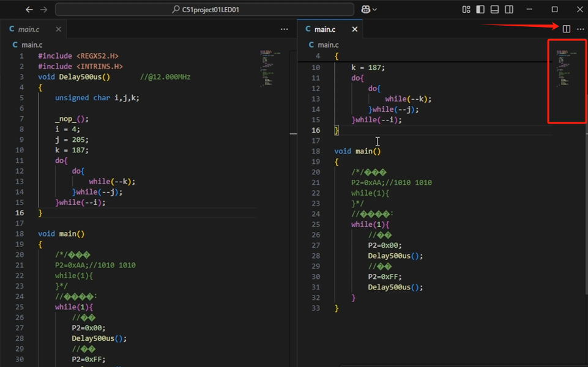Image resolution: width=588 pixels, height=367 pixels.
Task: Click the Go Forward navigation arrow
Action: pos(43,10)
